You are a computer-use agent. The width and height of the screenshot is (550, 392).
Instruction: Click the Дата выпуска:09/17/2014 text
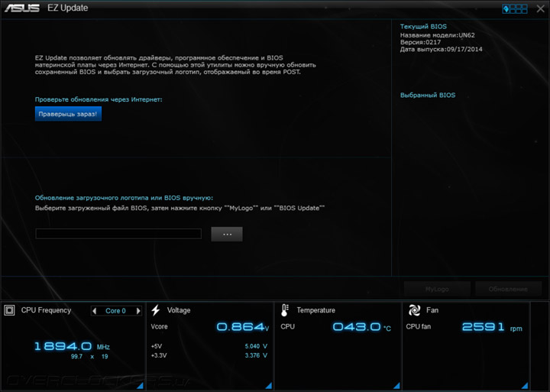coord(442,49)
